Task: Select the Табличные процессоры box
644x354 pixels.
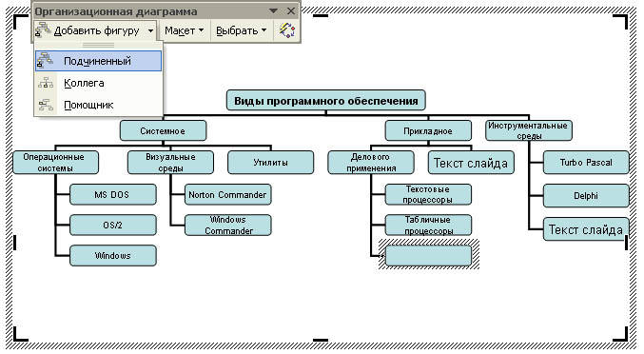Action: coord(428,225)
